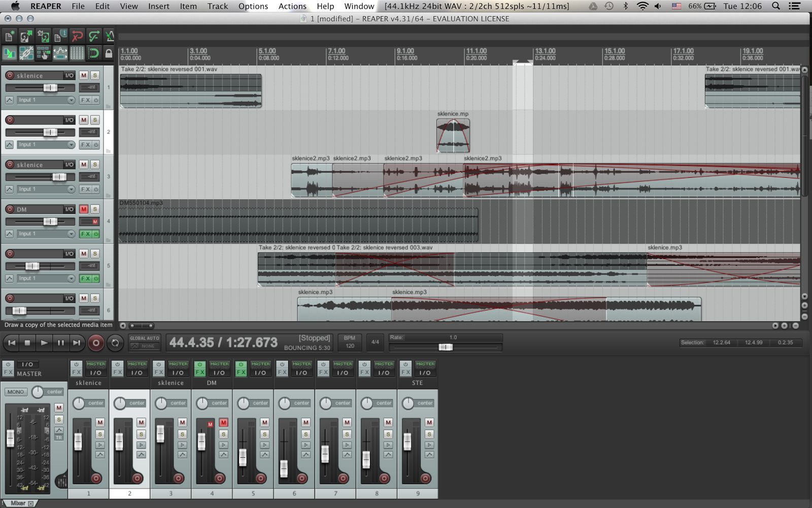Arm track 1 sklenice for recording
812x508 pixels.
tap(10, 75)
